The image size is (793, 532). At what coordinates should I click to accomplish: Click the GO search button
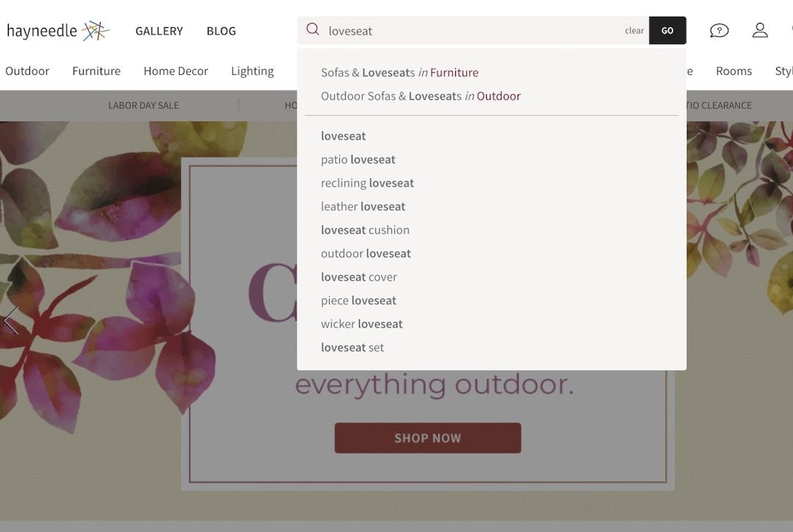point(667,30)
